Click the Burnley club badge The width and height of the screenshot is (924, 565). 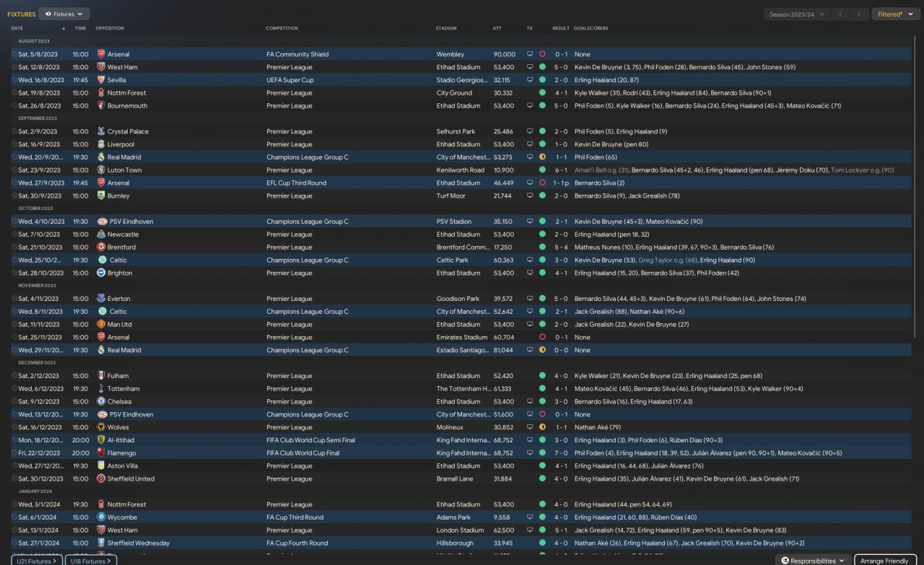(101, 196)
